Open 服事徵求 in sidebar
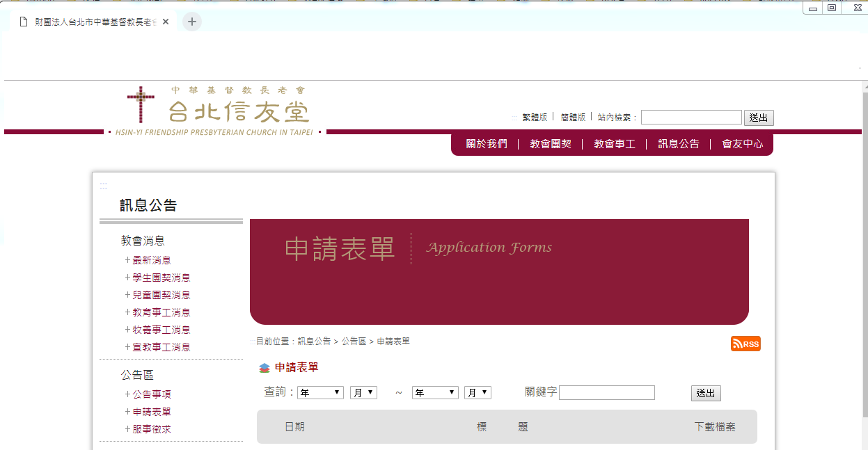The image size is (868, 450). coord(152,429)
